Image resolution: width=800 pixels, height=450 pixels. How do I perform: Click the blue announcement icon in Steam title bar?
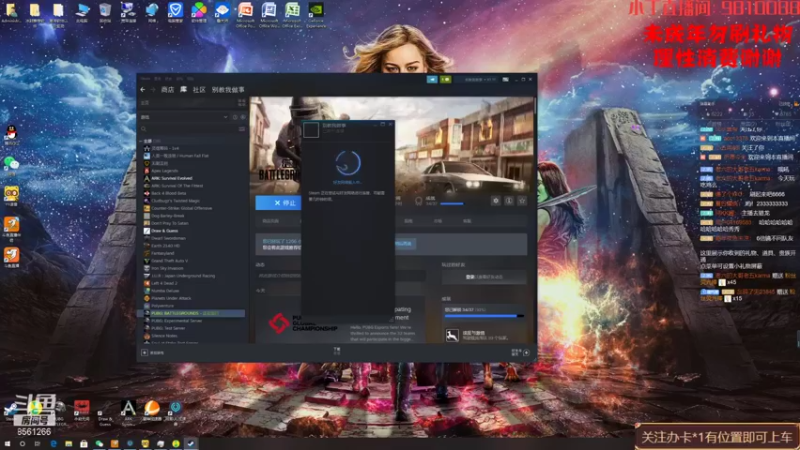click(432, 80)
